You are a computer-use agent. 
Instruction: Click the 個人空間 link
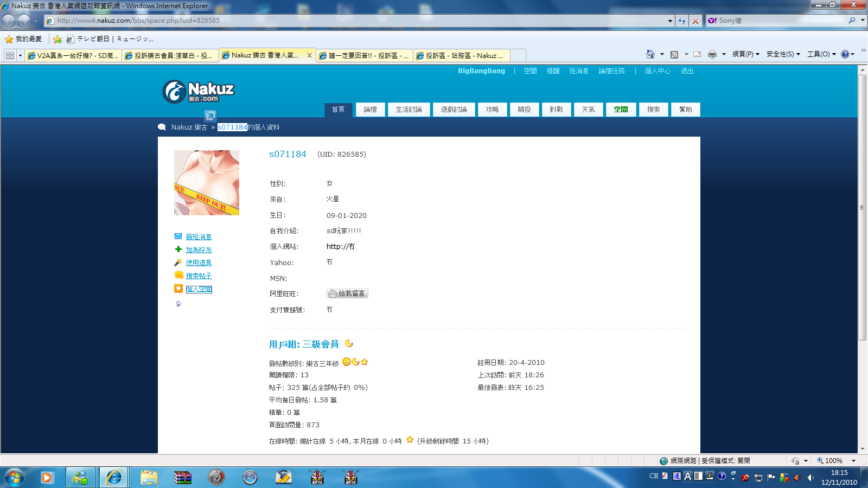coord(199,289)
